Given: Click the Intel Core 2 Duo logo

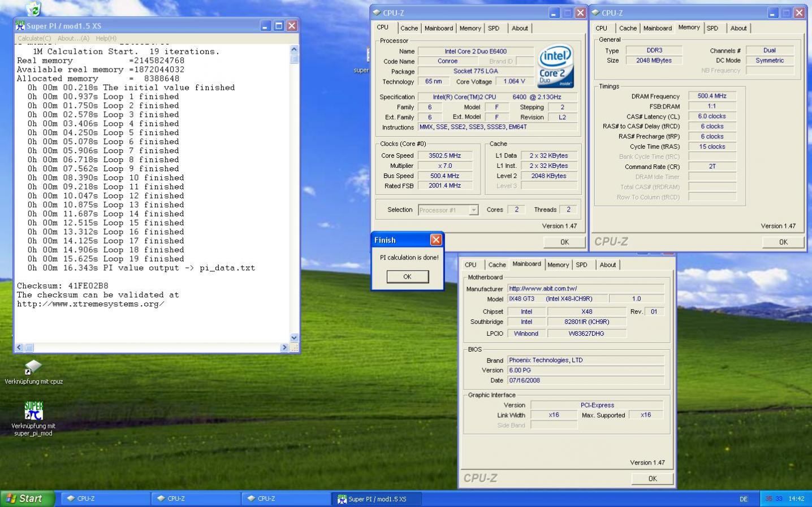Looking at the screenshot, I should point(555,66).
